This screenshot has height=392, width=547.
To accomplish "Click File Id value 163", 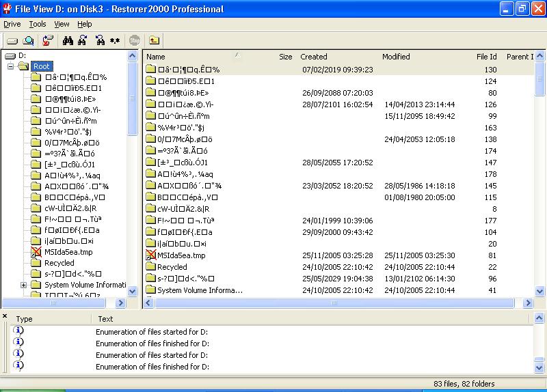I will tap(490, 128).
